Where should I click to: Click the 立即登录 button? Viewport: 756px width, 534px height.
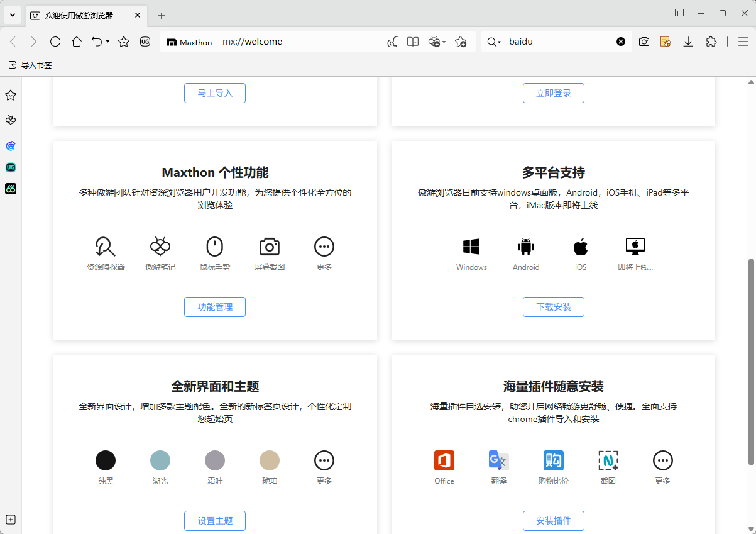click(x=554, y=93)
